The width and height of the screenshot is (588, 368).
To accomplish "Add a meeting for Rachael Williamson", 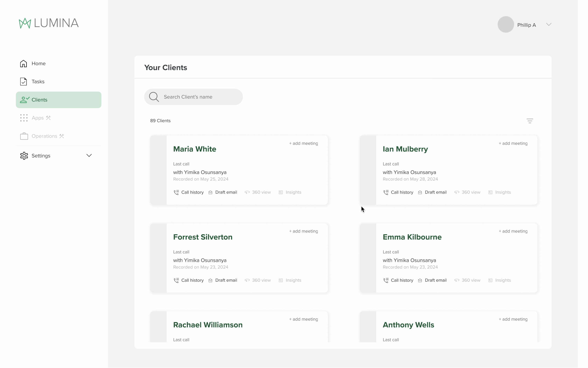I will [304, 319].
